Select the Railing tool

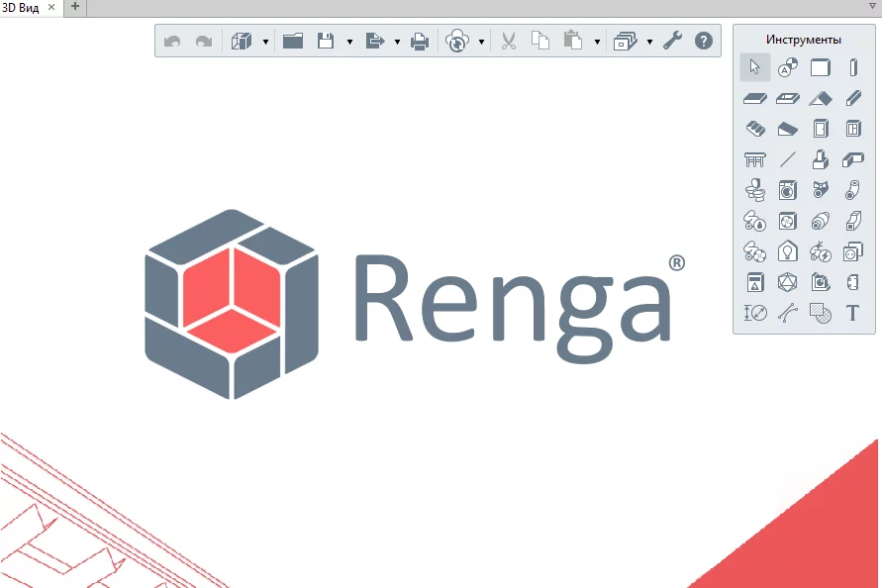click(x=755, y=159)
